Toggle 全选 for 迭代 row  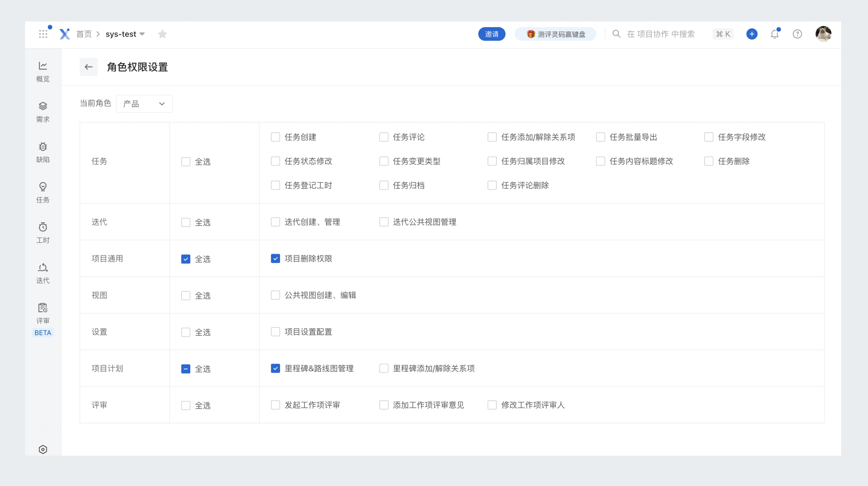coord(186,222)
